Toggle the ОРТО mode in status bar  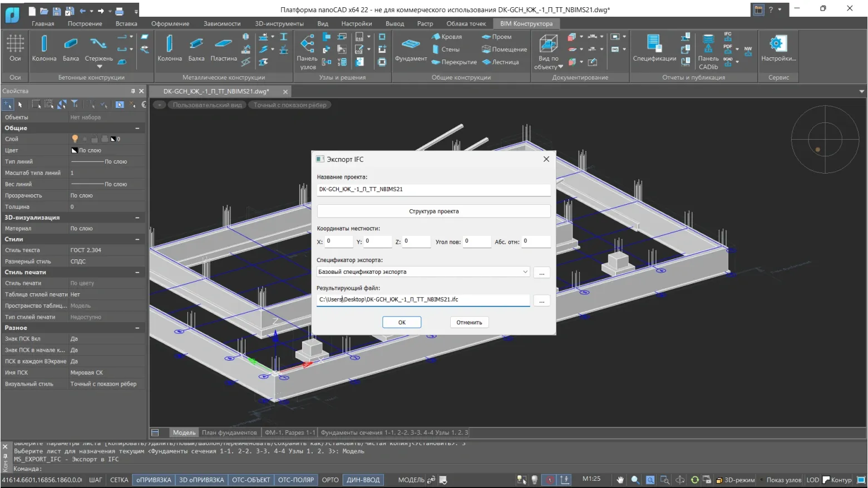click(330, 480)
